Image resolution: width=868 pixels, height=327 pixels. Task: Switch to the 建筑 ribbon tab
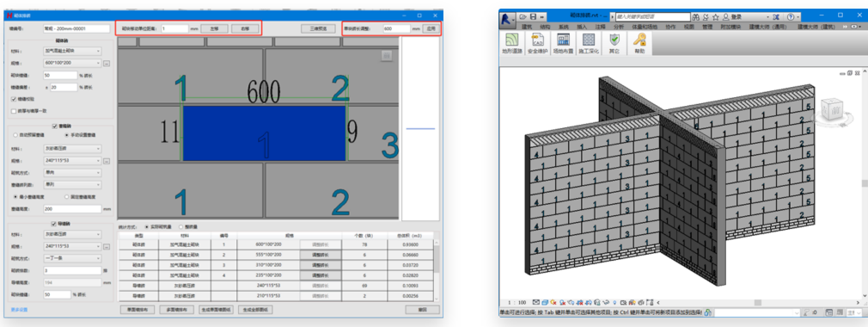pyautogui.click(x=527, y=27)
